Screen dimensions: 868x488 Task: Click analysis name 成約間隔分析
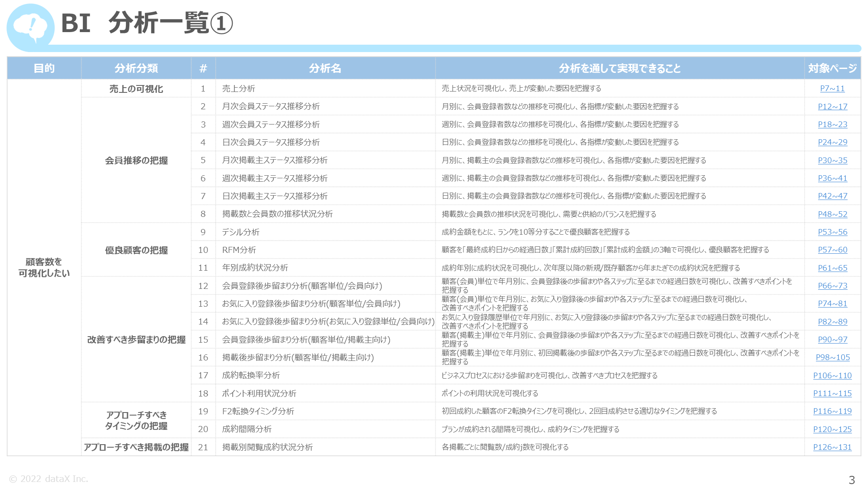click(247, 429)
